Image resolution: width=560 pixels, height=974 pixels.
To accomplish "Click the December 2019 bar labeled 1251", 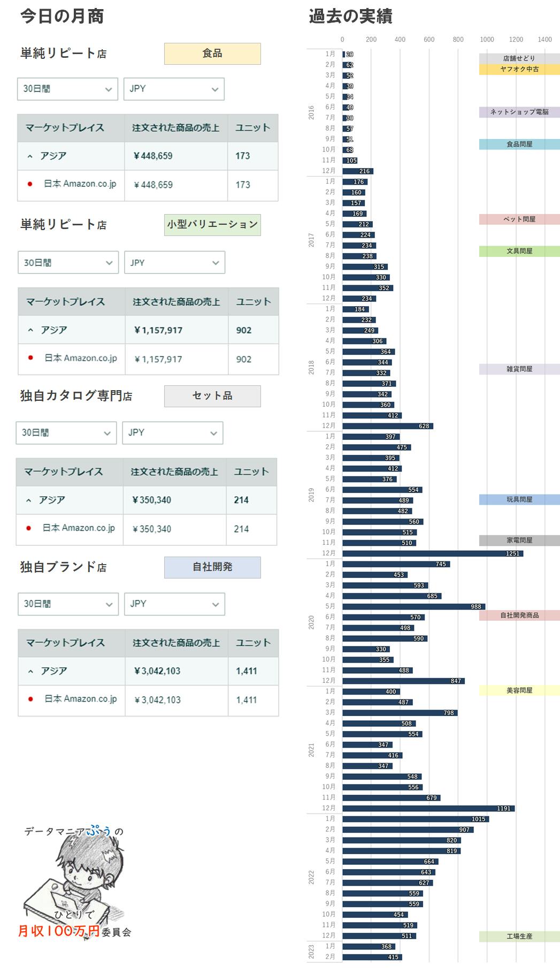I will 432,553.
